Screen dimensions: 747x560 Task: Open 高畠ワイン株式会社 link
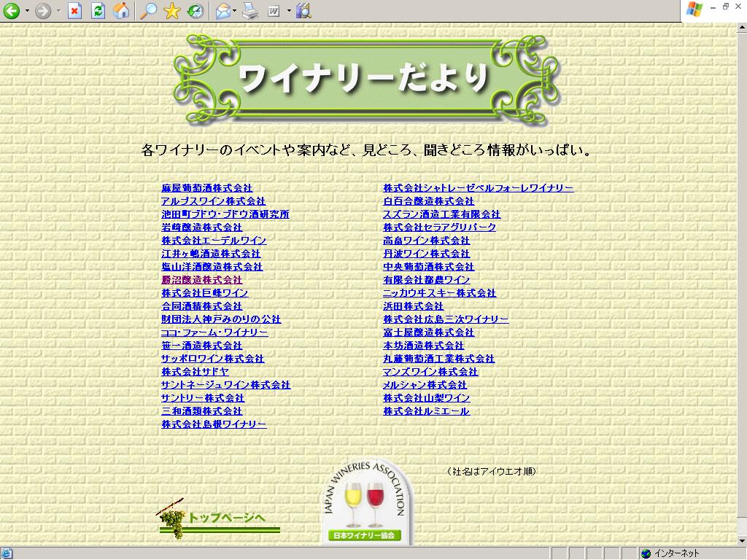click(x=426, y=241)
